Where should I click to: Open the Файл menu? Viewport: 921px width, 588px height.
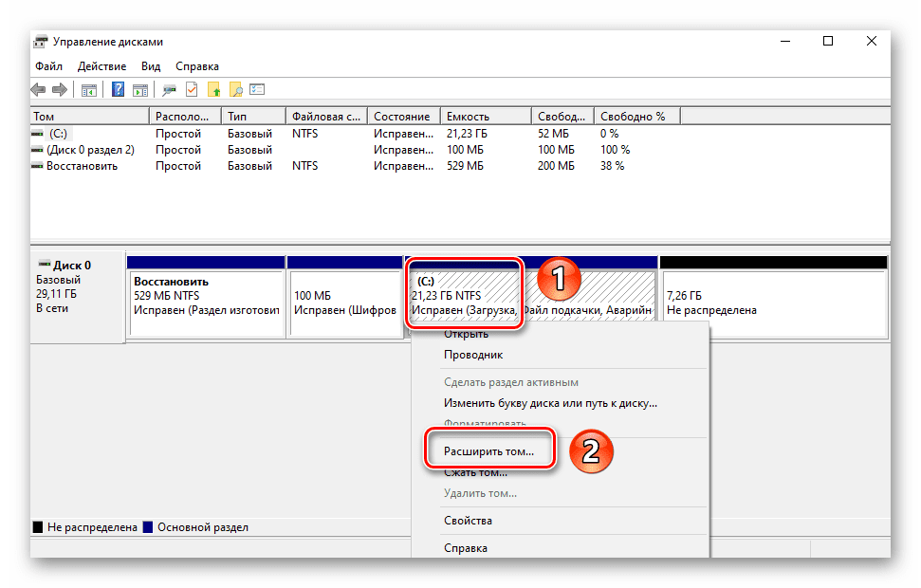click(48, 66)
